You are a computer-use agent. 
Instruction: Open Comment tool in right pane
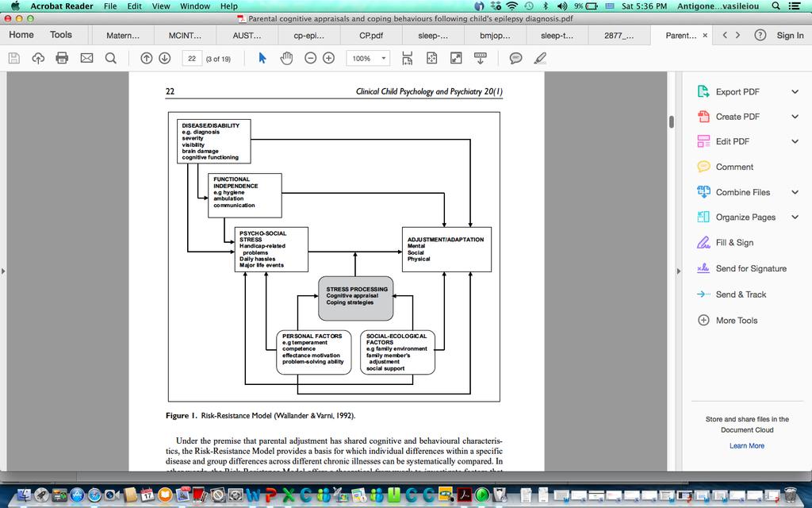pos(734,167)
